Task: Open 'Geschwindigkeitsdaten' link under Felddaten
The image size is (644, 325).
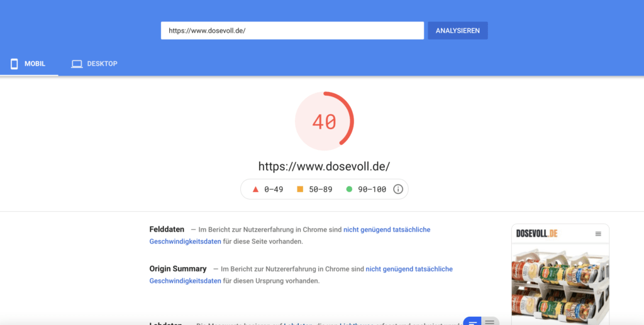Action: pyautogui.click(x=186, y=241)
